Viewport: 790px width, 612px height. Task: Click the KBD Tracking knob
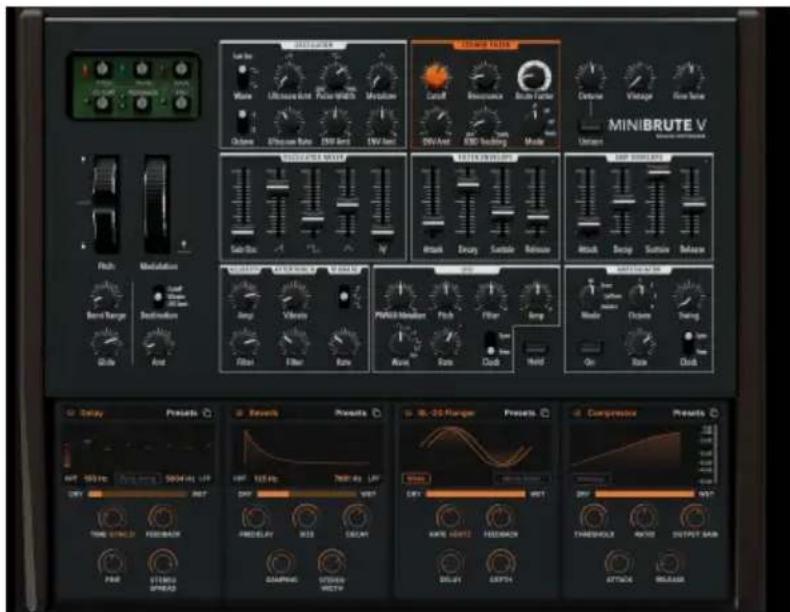(x=485, y=122)
